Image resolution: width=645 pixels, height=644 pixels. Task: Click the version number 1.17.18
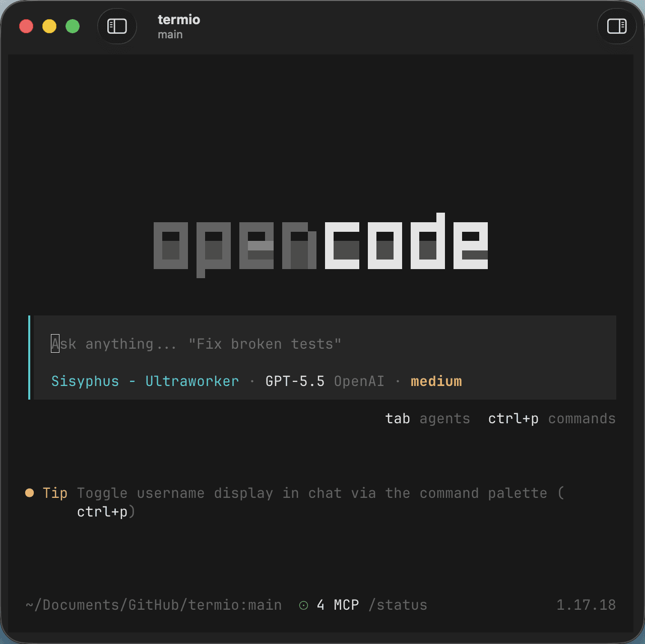586,605
